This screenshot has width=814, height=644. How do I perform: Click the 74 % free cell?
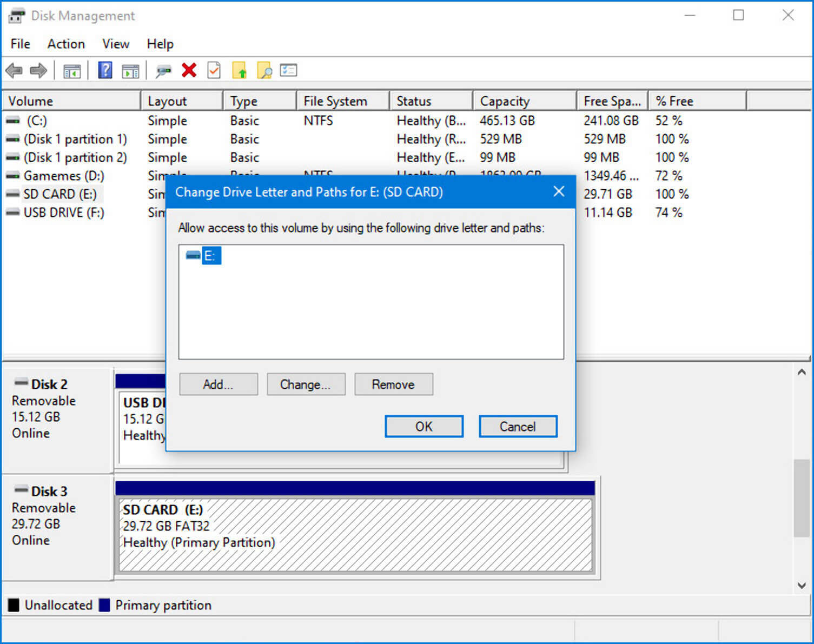669,213
